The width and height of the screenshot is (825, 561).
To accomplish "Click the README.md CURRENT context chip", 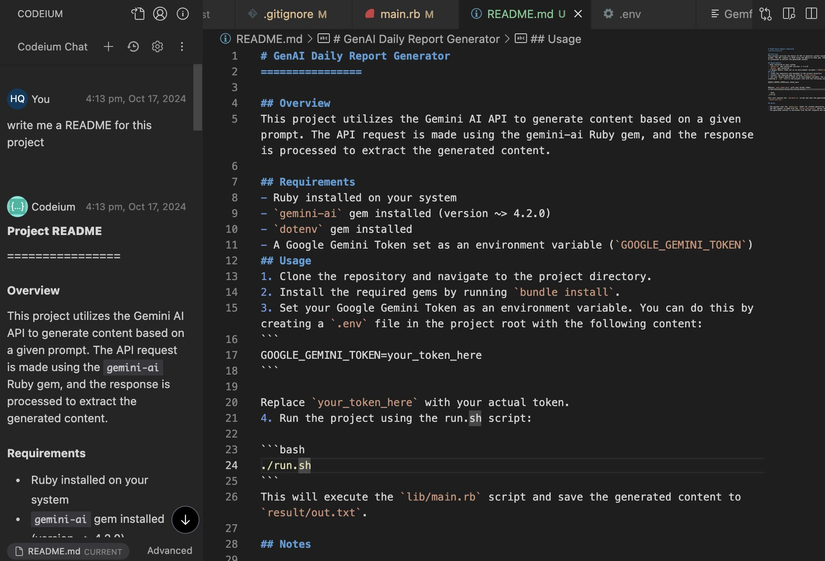I will (x=69, y=551).
